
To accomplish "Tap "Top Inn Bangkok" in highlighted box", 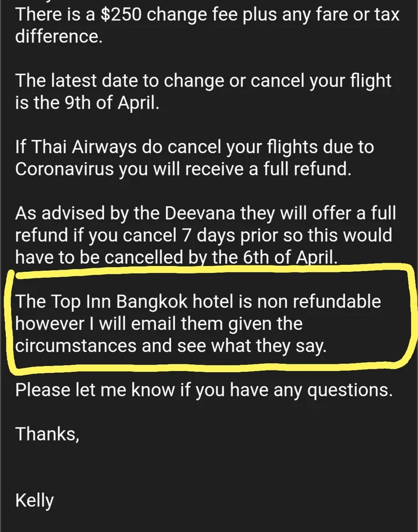I will tap(119, 301).
